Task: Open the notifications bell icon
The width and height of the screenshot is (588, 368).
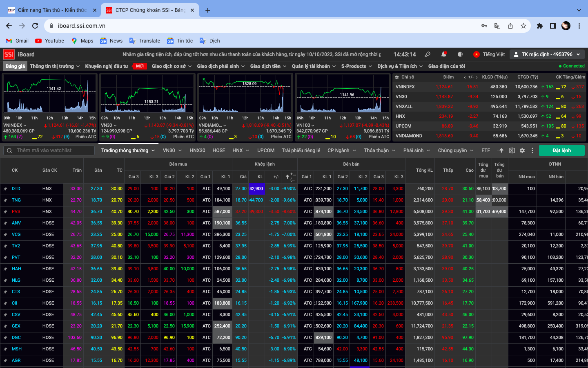Action: point(443,54)
